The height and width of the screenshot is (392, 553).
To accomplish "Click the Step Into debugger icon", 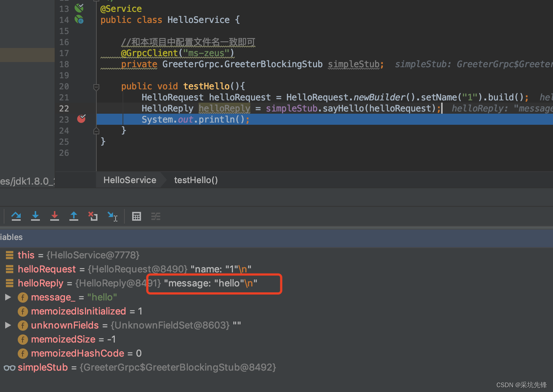I will click(x=35, y=216).
